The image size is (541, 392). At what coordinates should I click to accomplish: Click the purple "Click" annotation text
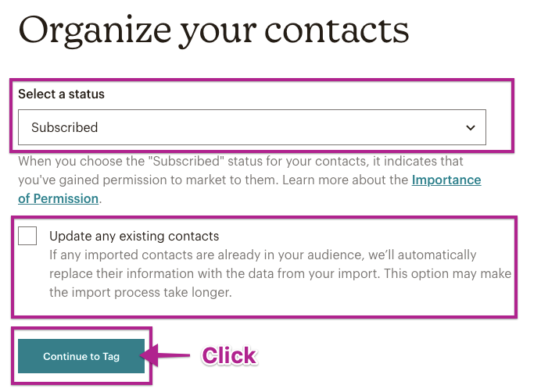229,356
